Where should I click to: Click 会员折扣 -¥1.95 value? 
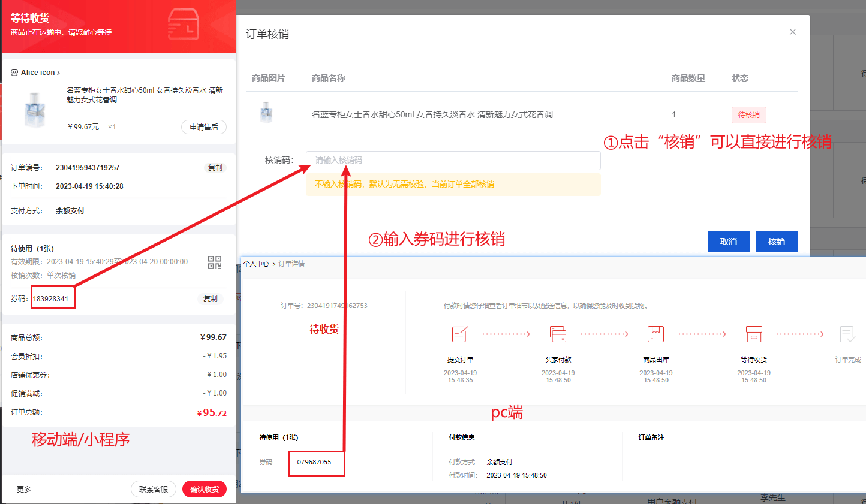click(215, 356)
